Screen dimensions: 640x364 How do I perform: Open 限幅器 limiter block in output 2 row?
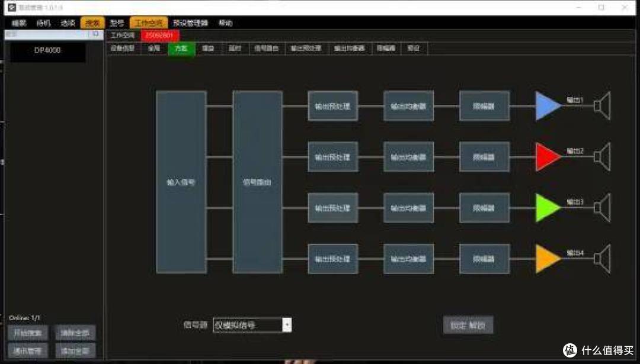point(485,157)
